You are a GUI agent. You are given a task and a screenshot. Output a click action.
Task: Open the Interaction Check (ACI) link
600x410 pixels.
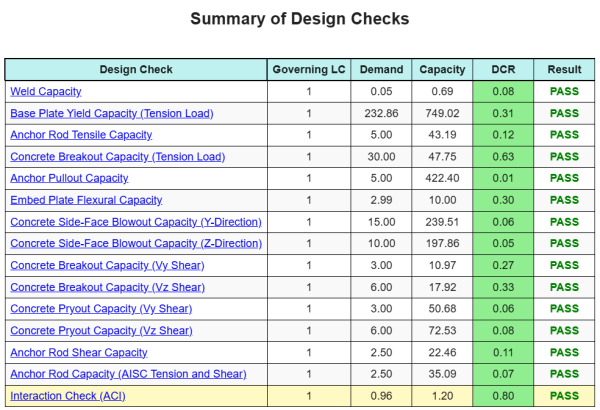coord(68,396)
